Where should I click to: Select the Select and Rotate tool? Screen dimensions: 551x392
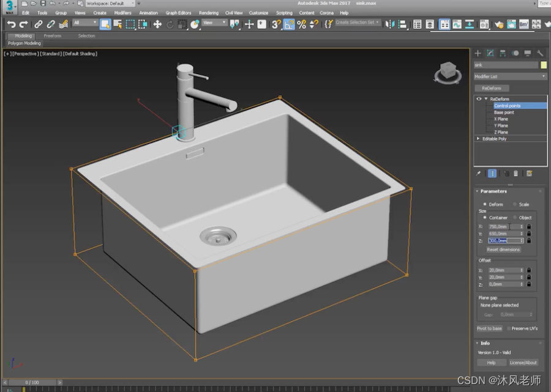point(170,24)
